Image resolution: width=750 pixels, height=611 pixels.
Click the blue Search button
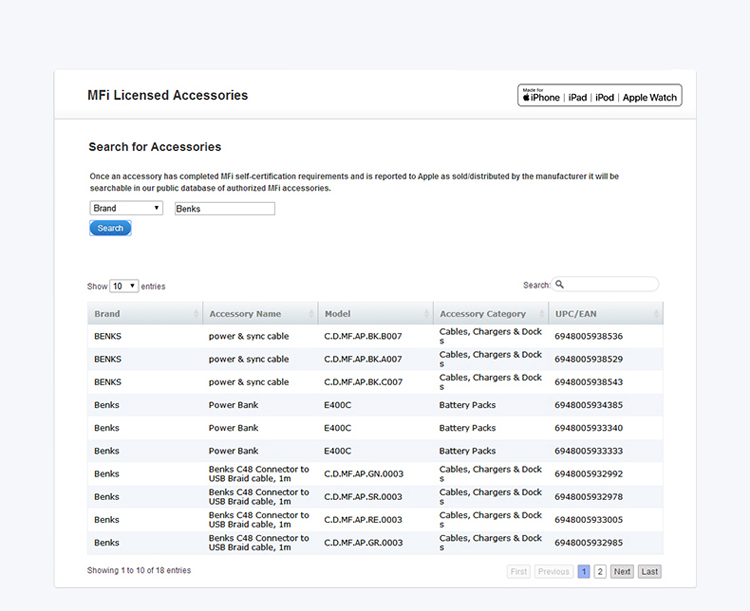pyautogui.click(x=110, y=228)
